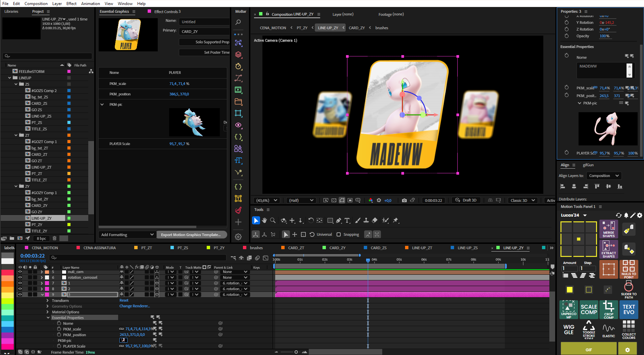Select the Selection arrow tool
The height and width of the screenshot is (355, 644).
tap(256, 220)
